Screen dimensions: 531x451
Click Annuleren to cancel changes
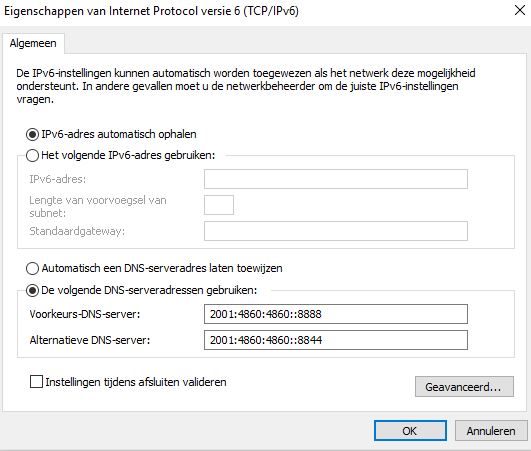tap(491, 431)
